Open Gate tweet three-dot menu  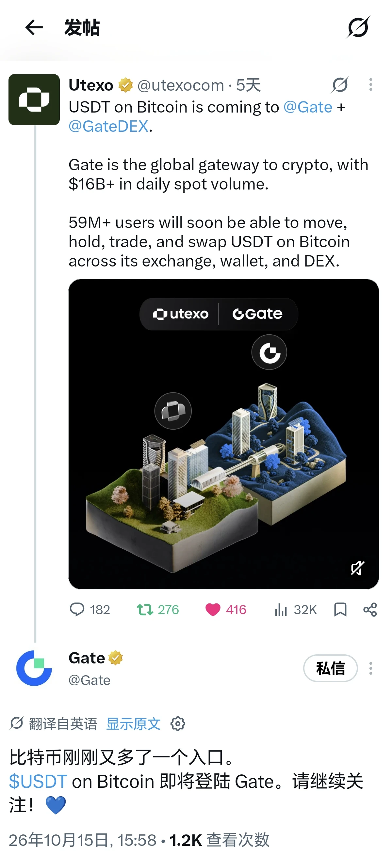click(x=370, y=668)
